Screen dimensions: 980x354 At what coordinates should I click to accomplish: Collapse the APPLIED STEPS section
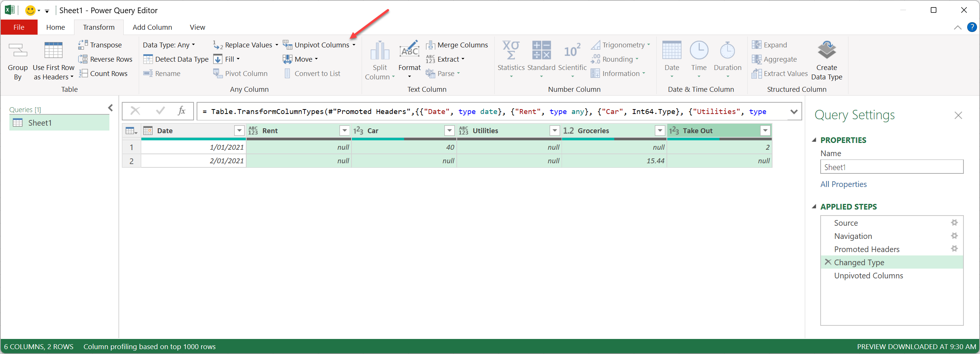point(814,207)
